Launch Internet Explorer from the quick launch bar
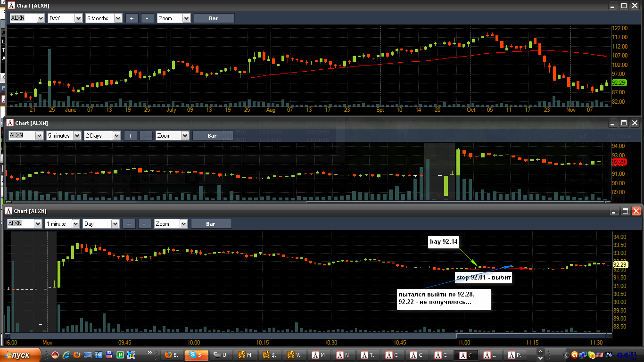644x362 pixels. [x=66, y=354]
